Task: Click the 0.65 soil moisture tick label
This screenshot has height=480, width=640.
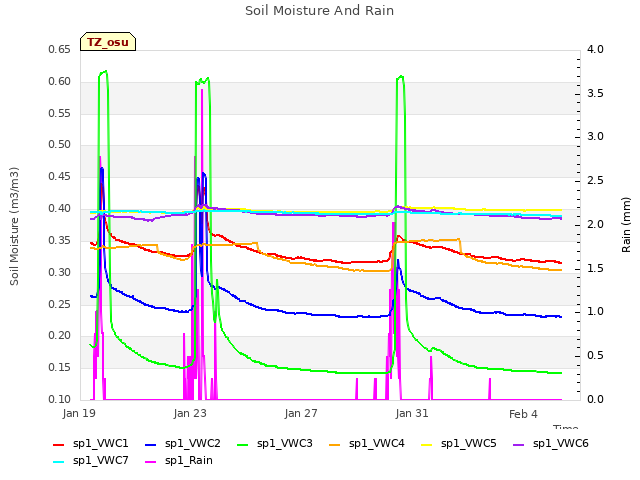Action: tap(60, 49)
